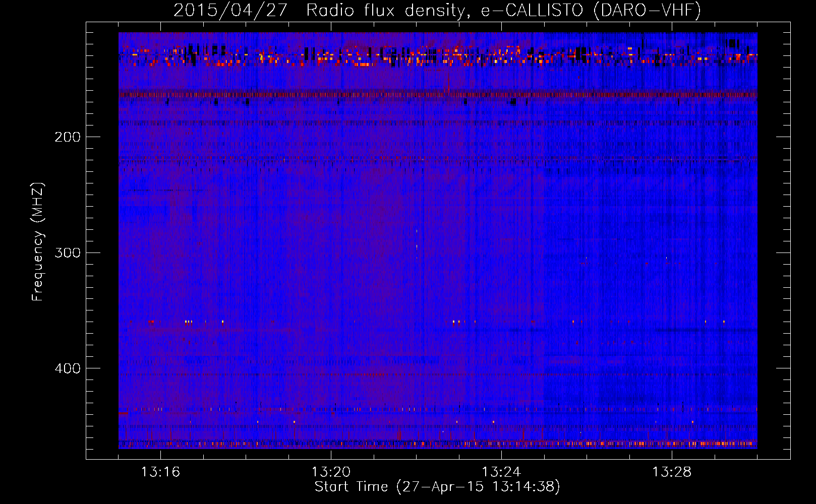Click the '200' frequency tick label

[x=68, y=137]
